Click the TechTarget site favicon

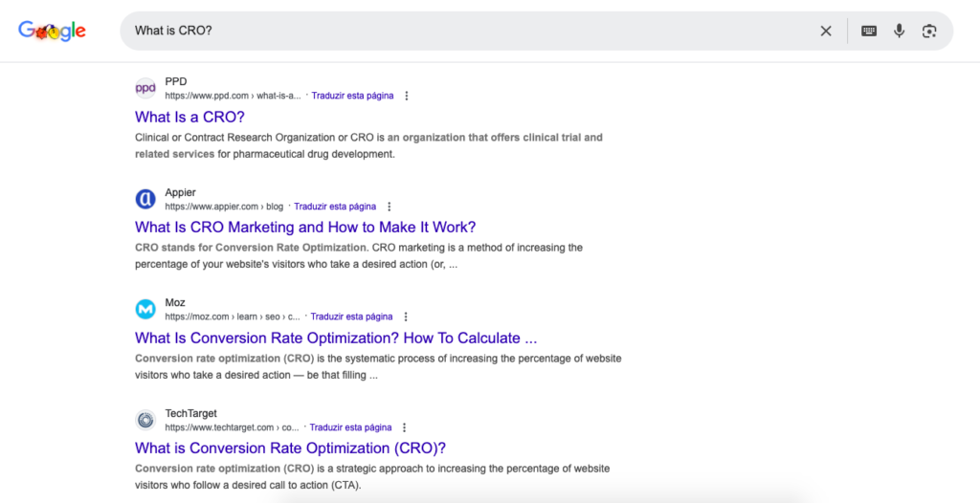[145, 420]
